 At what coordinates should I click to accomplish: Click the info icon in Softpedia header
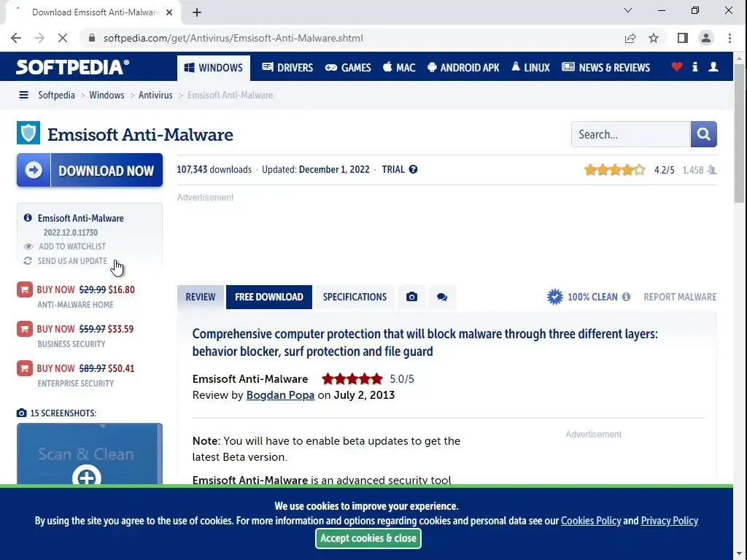click(695, 66)
